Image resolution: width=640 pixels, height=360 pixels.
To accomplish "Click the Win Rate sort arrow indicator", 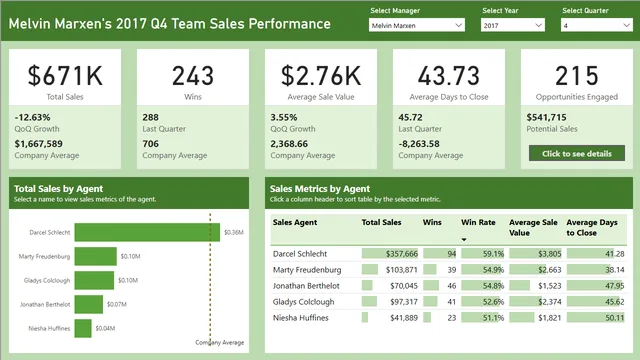I will 464,240.
